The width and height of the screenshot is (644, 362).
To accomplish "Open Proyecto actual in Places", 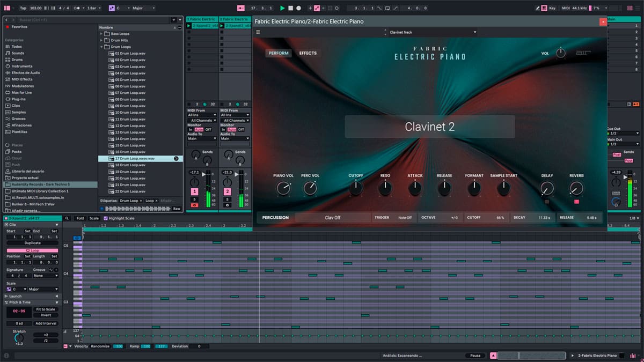I will 25,178.
